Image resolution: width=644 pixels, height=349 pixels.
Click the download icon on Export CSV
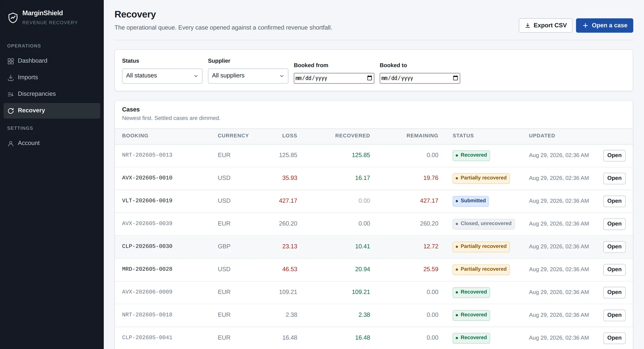pyautogui.click(x=527, y=25)
